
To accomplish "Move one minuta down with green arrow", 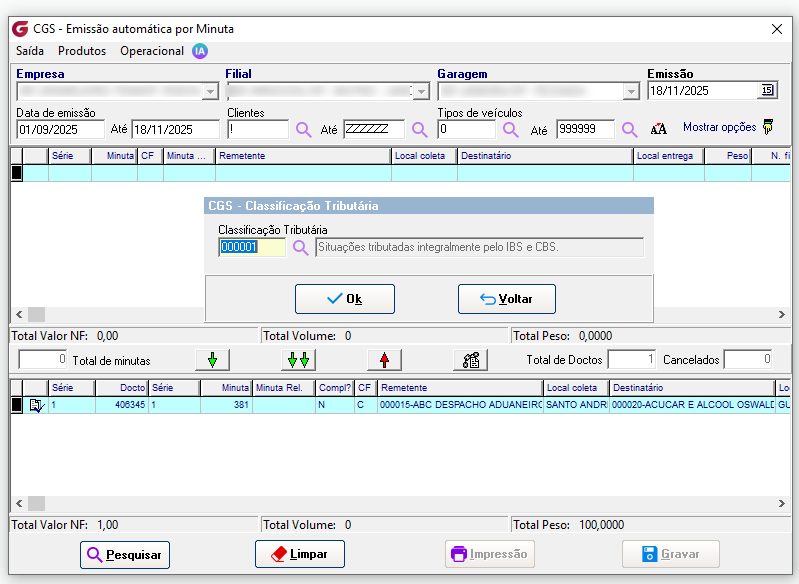I will pyautogui.click(x=212, y=360).
